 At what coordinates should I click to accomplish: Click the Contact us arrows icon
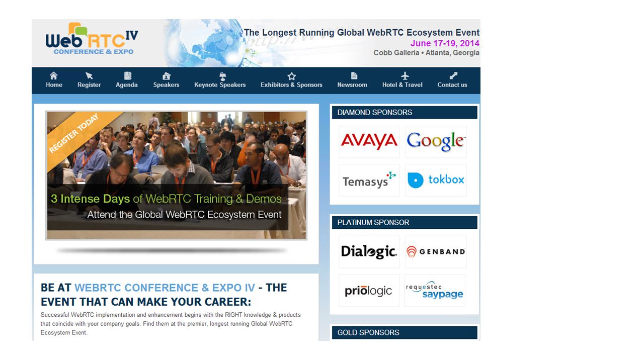click(453, 75)
